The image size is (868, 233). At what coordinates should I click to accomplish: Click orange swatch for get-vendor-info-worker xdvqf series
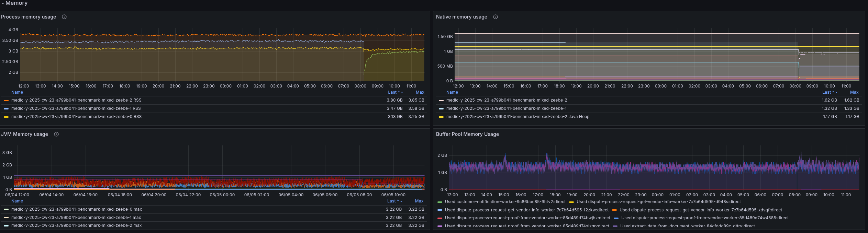(x=614, y=210)
